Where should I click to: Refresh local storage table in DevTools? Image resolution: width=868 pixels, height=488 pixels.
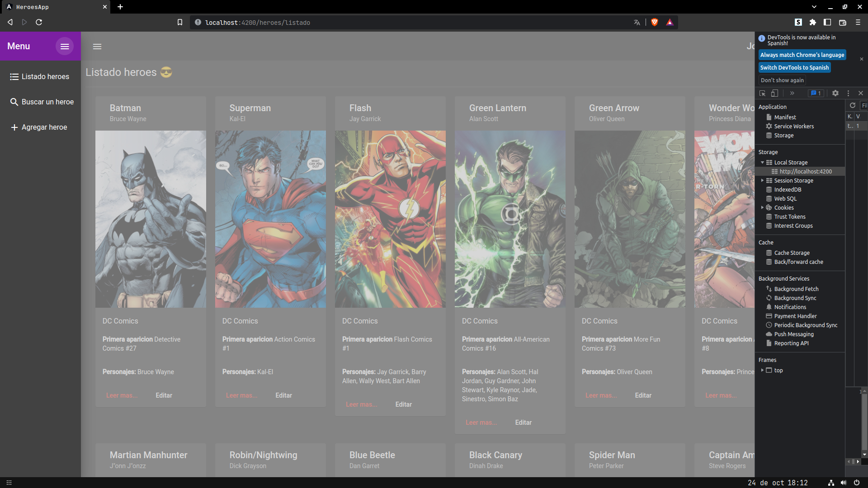(853, 105)
